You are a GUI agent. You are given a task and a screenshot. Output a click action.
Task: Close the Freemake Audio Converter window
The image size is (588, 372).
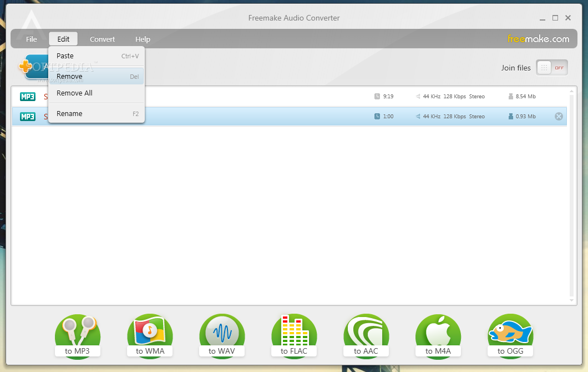568,18
